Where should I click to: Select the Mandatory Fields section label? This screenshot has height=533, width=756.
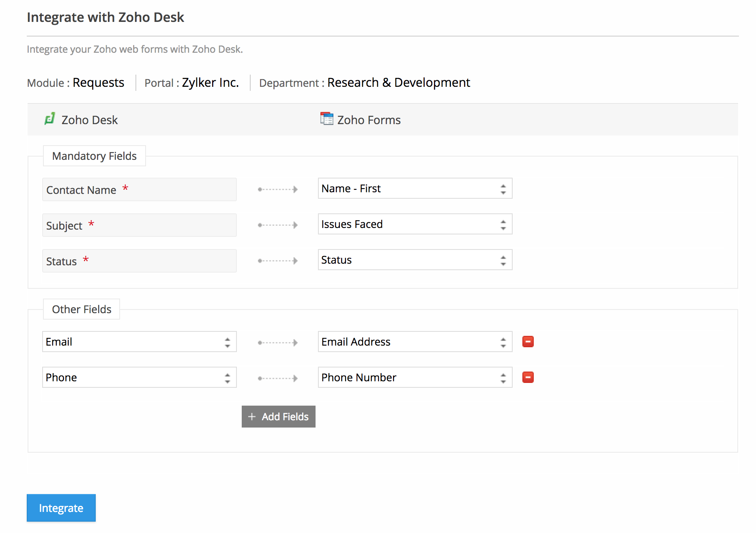[94, 156]
